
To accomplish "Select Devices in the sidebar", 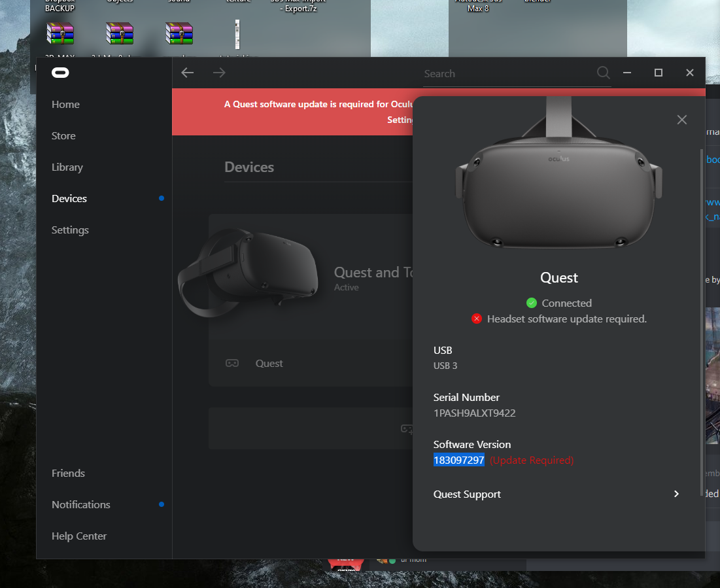I will (69, 198).
